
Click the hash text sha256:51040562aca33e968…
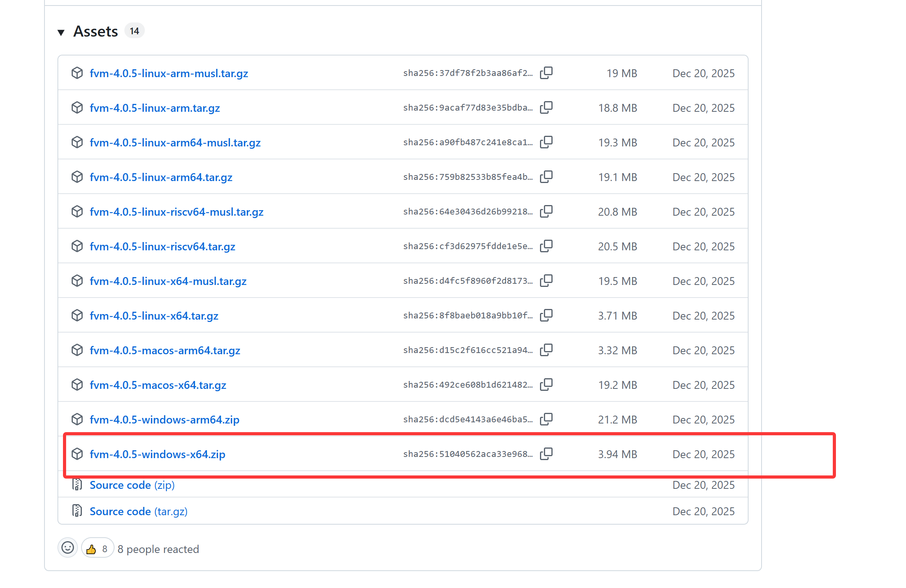tap(468, 454)
